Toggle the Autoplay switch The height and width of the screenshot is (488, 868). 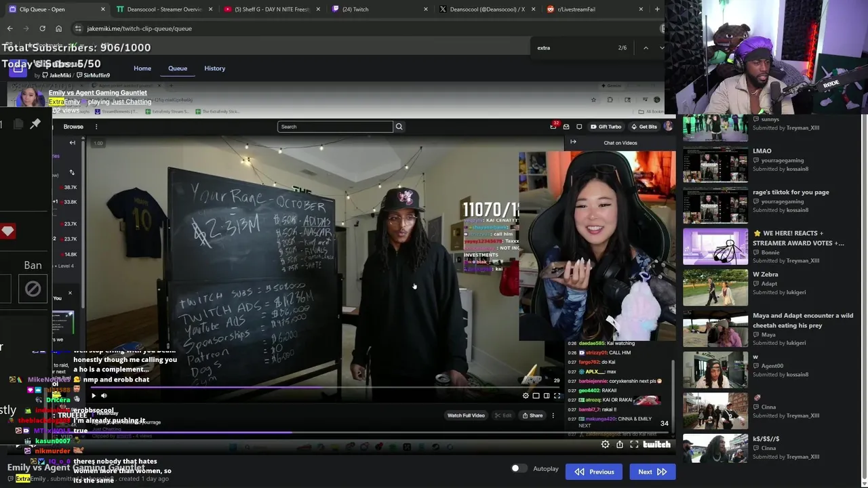[519, 468]
